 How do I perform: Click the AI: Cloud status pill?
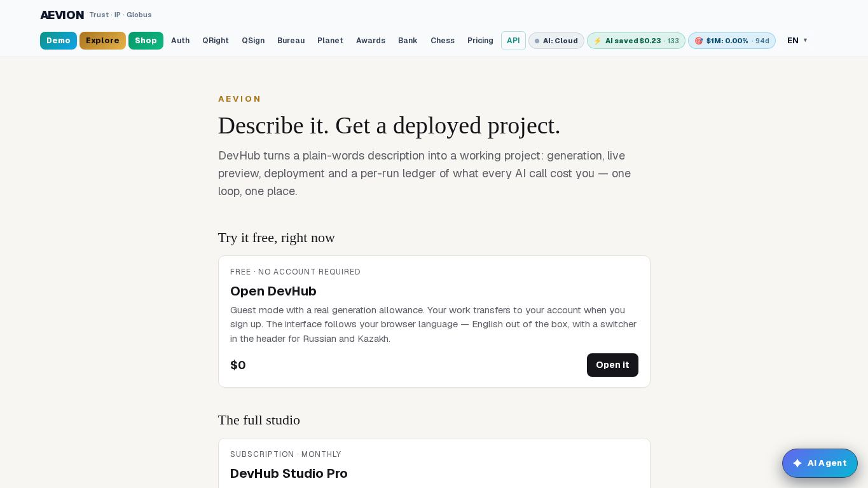point(556,41)
